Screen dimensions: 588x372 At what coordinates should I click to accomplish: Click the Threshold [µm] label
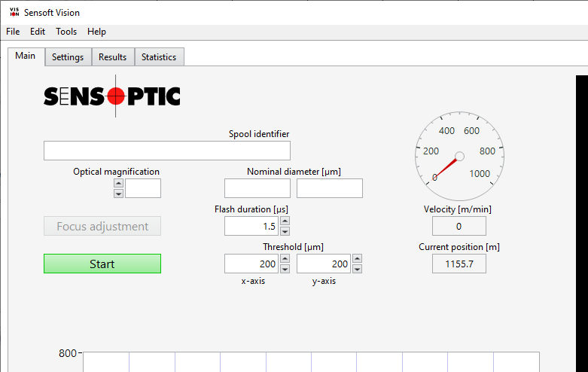point(294,247)
